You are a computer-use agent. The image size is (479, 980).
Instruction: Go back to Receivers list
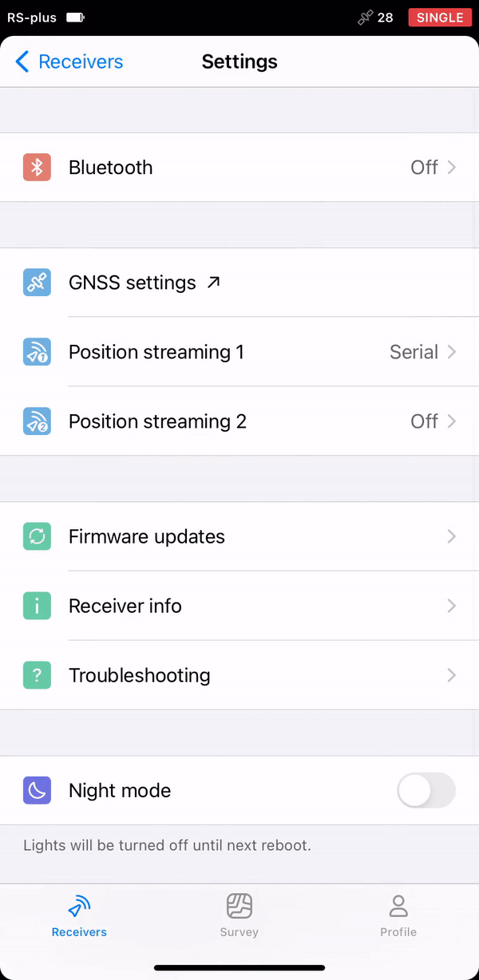point(69,61)
